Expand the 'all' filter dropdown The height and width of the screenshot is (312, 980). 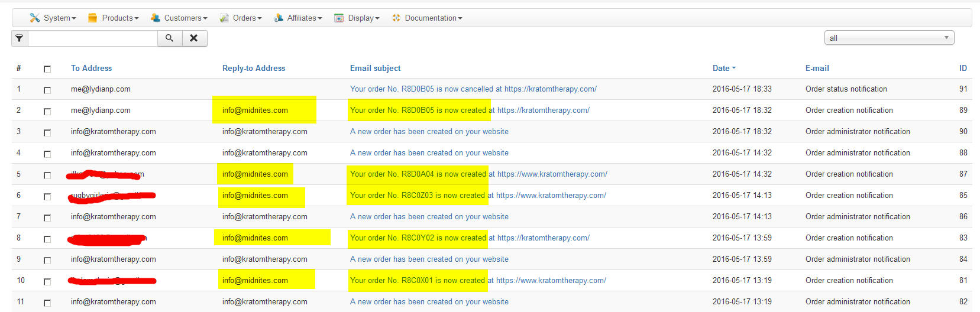point(889,38)
